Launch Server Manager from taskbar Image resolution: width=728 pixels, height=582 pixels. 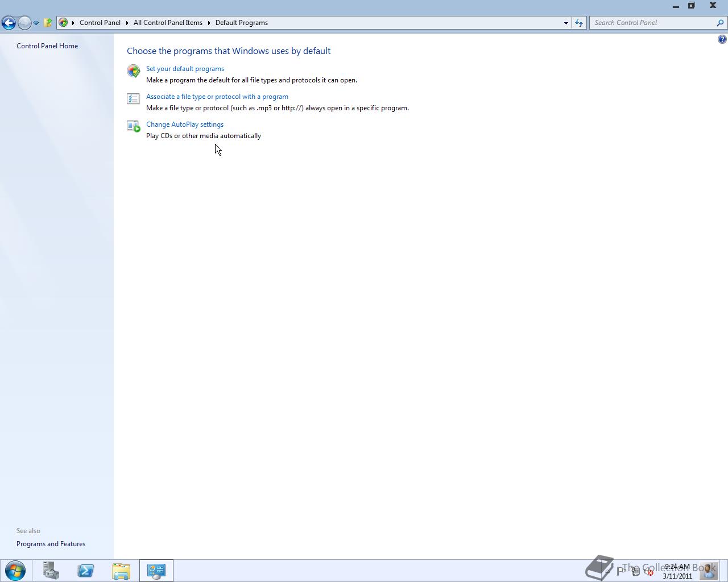(51, 571)
